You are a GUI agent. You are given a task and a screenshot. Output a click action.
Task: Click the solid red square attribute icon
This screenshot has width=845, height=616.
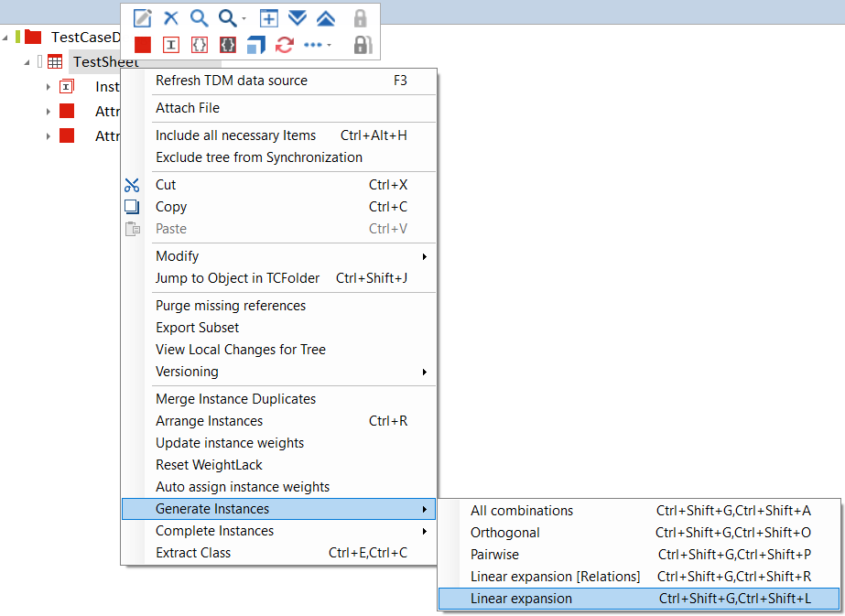tap(143, 44)
